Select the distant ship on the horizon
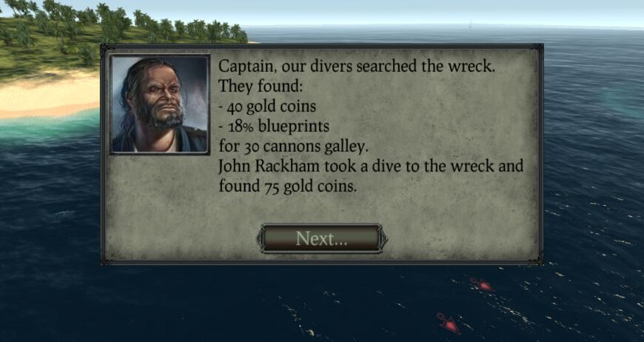644x342 pixels. (471, 23)
